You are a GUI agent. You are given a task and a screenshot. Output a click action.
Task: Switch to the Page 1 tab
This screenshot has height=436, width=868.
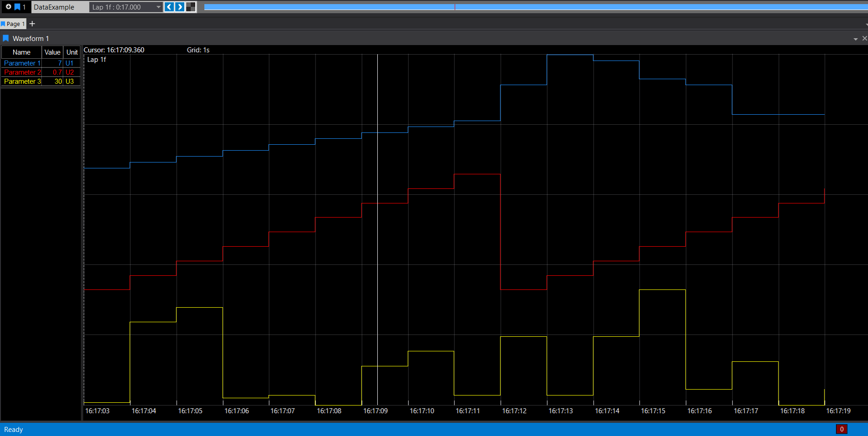tap(13, 24)
